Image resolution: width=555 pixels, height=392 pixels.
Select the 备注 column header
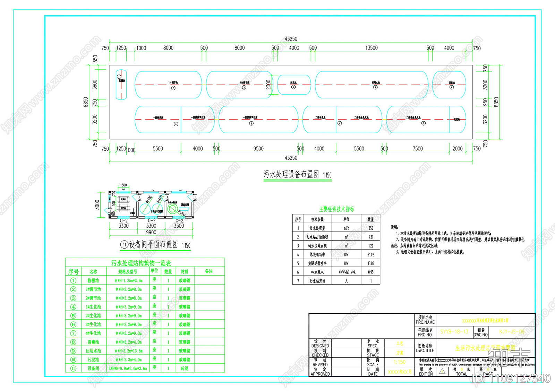[x=209, y=271]
